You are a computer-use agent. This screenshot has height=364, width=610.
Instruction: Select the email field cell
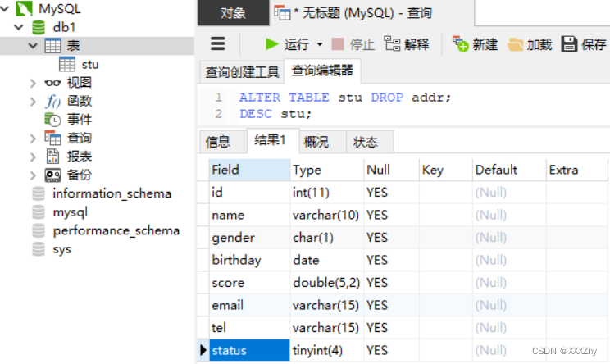(249, 305)
